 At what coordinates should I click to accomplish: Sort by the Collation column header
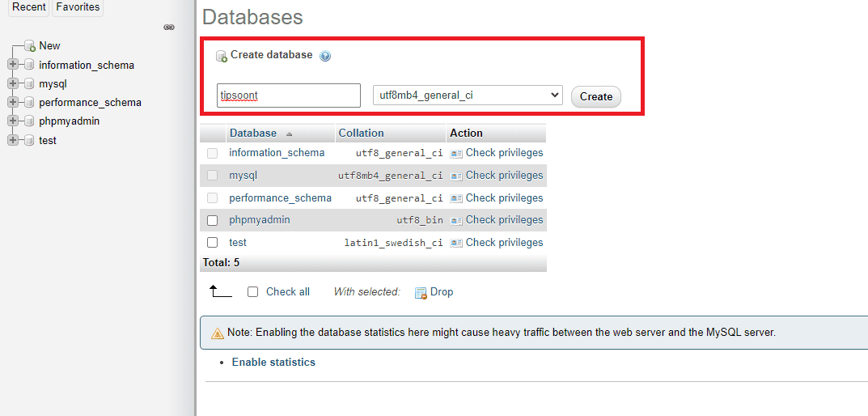point(361,133)
